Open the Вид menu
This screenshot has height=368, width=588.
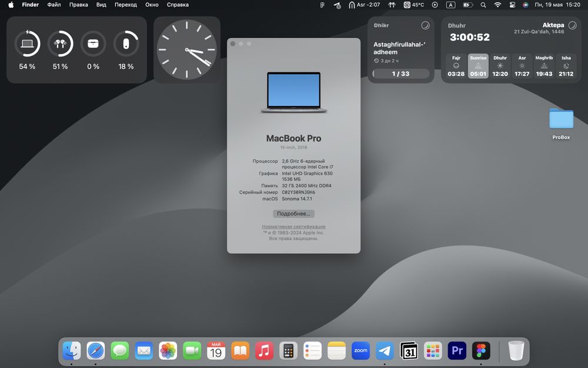(101, 5)
